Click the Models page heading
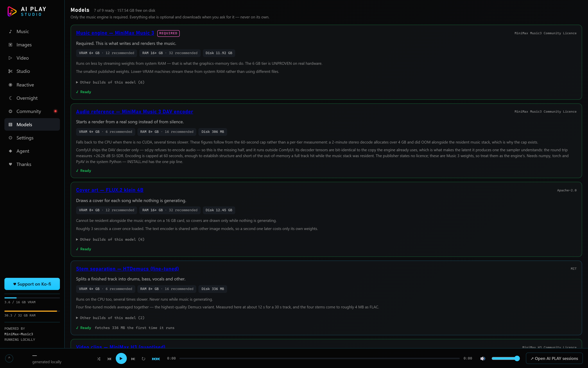 point(80,10)
